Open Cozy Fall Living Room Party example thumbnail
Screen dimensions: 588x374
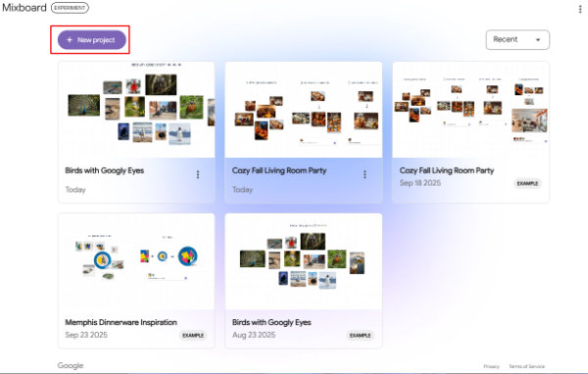(470, 110)
